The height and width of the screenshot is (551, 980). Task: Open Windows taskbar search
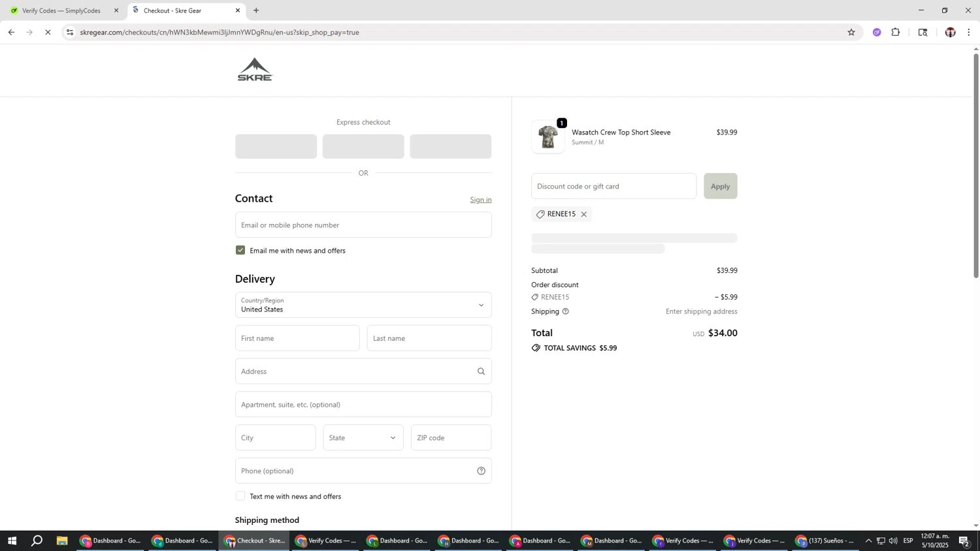point(37,541)
